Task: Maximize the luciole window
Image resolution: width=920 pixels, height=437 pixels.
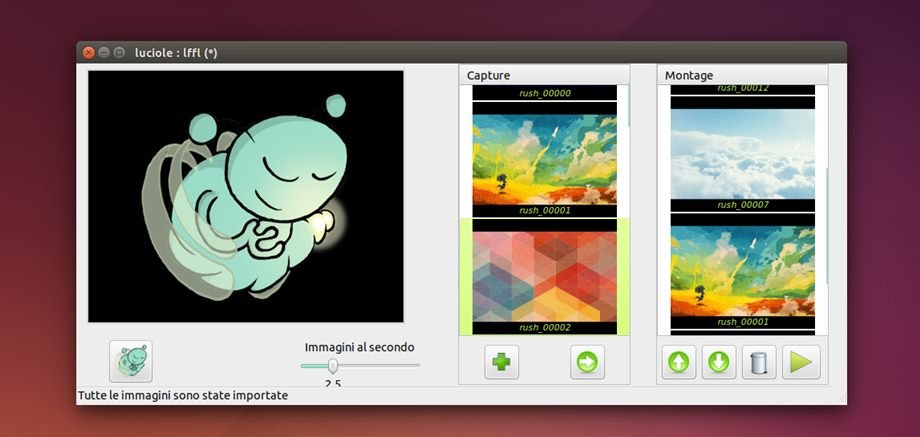Action: click(x=119, y=52)
